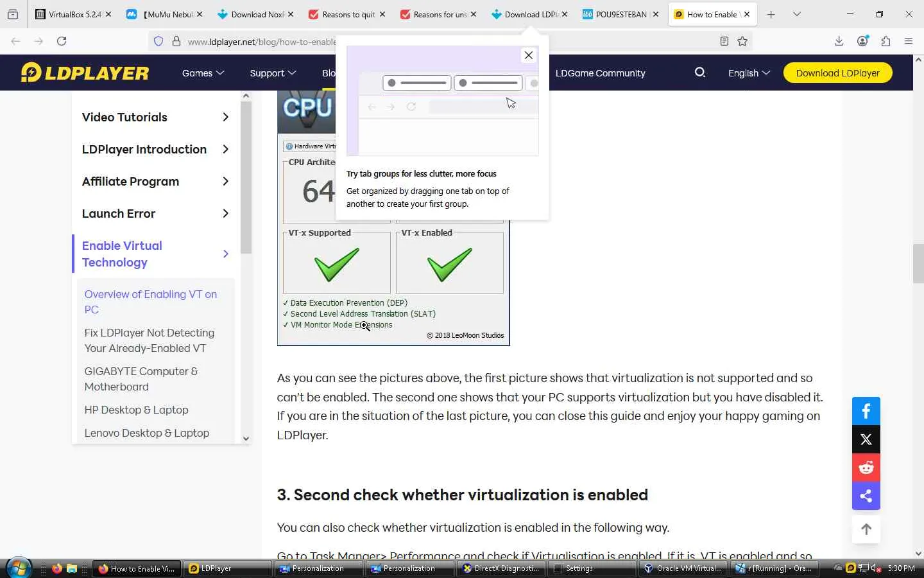This screenshot has height=578, width=924.
Task: Bookmark this page with the star
Action: [x=742, y=41]
